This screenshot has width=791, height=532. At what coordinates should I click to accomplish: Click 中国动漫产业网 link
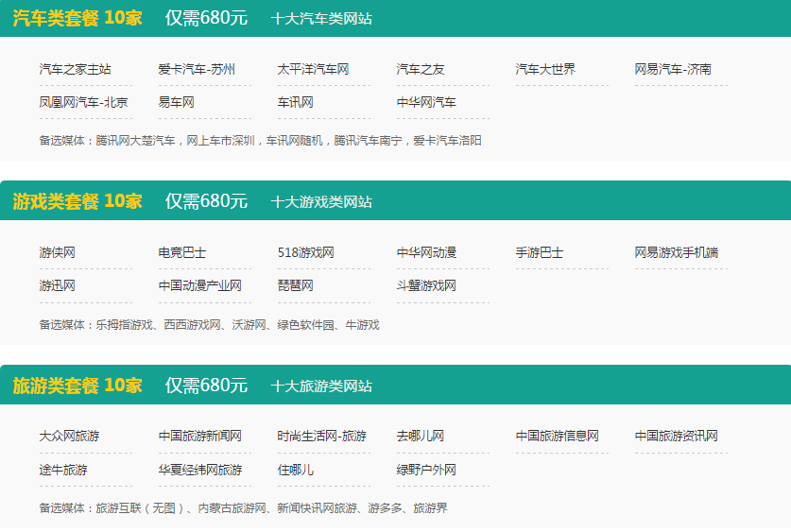tap(199, 285)
